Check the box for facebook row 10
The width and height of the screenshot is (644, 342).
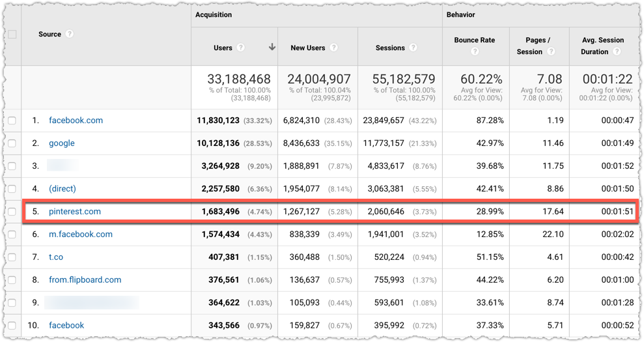[x=12, y=326]
